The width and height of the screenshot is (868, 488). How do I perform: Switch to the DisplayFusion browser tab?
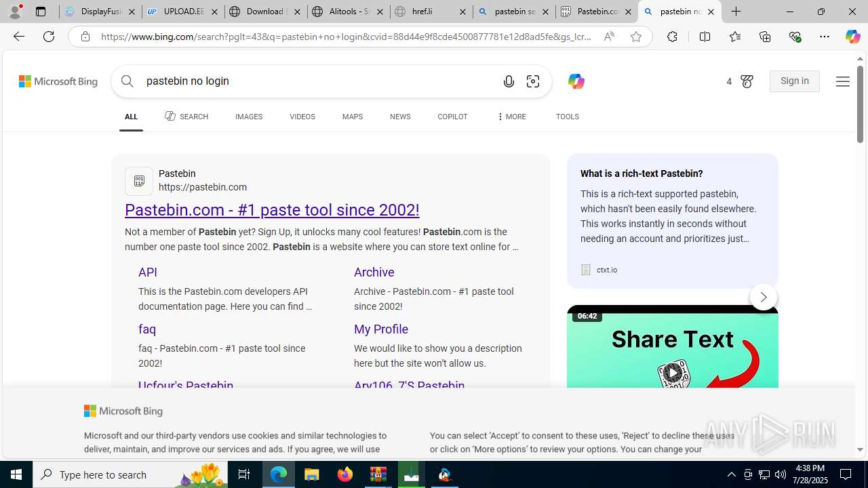point(100,12)
